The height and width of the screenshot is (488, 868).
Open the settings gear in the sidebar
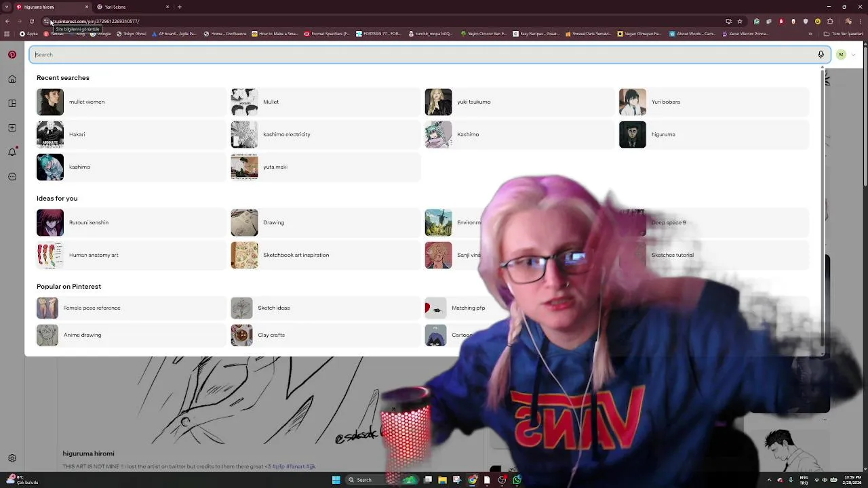12,458
